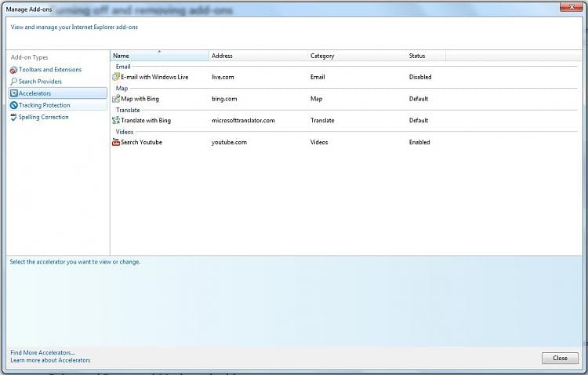The width and height of the screenshot is (588, 375).
Task: Click the Videos group header
Action: click(x=125, y=132)
